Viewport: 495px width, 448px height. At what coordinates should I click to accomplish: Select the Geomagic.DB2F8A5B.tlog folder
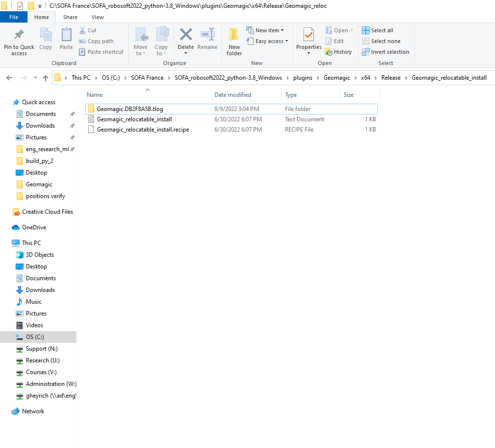click(x=232, y=109)
